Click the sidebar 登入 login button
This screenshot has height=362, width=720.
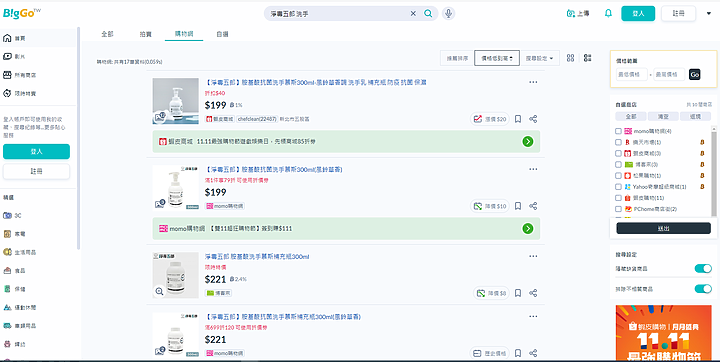(x=36, y=152)
